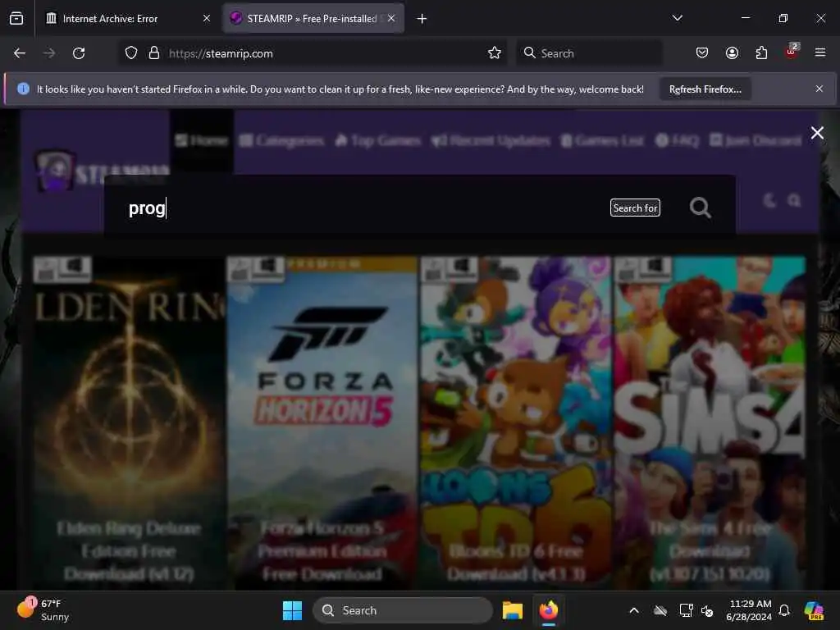The image size is (840, 630).
Task: Open the Recent Updates menu item
Action: pos(491,140)
